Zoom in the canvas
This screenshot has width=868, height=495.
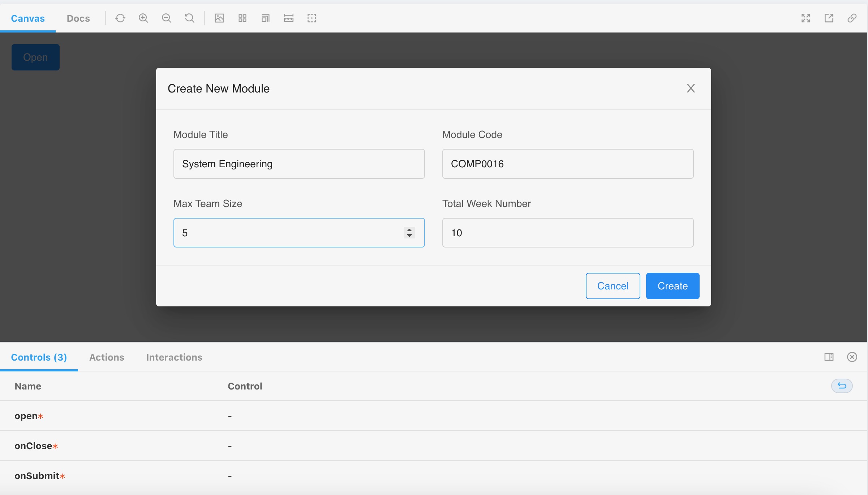pos(143,18)
